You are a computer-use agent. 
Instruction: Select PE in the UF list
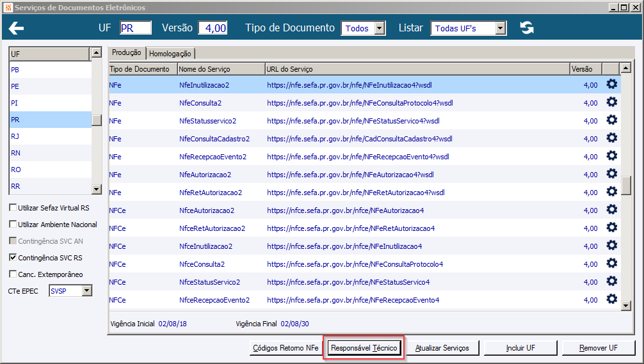point(50,86)
